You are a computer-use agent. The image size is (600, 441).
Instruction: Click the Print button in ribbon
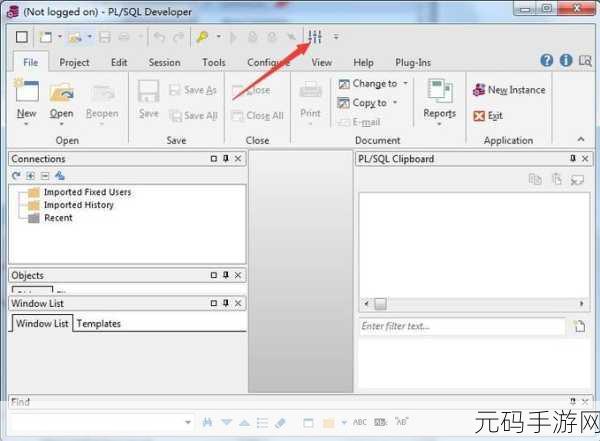click(x=310, y=102)
